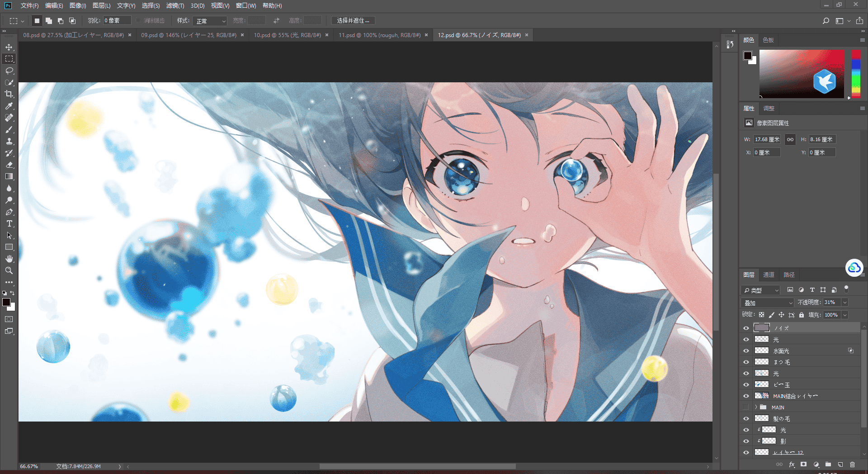The image size is (868, 474).
Task: Hide the 水面光 layer
Action: tap(746, 351)
